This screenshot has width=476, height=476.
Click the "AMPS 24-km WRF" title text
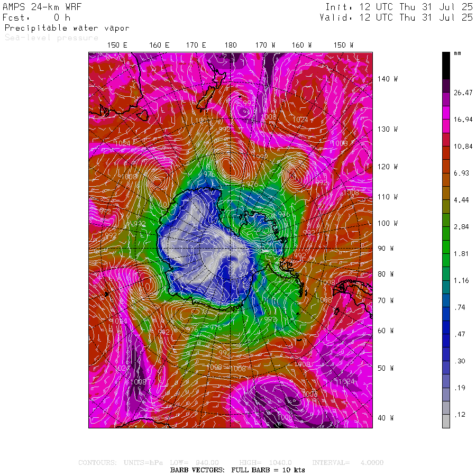coord(42,7)
